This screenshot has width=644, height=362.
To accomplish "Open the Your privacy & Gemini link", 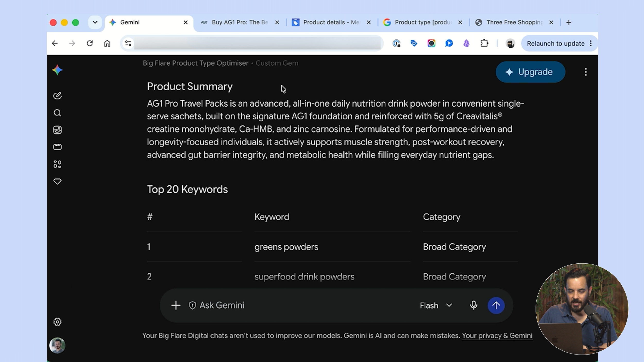I will click(497, 335).
